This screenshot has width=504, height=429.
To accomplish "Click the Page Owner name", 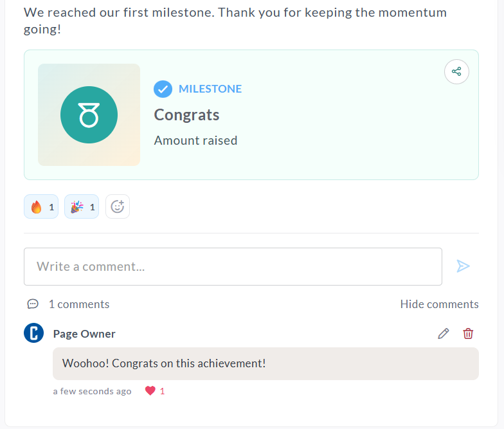I will (x=84, y=334).
